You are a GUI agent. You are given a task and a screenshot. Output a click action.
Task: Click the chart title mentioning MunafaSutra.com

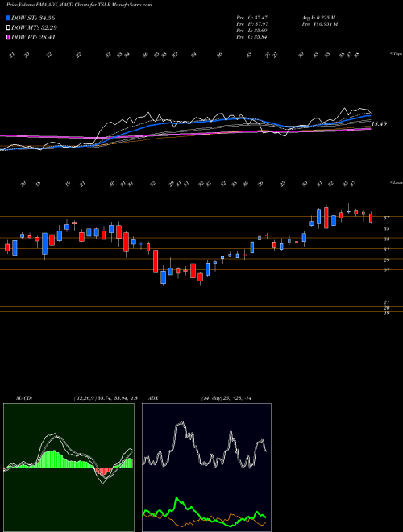(x=79, y=5)
